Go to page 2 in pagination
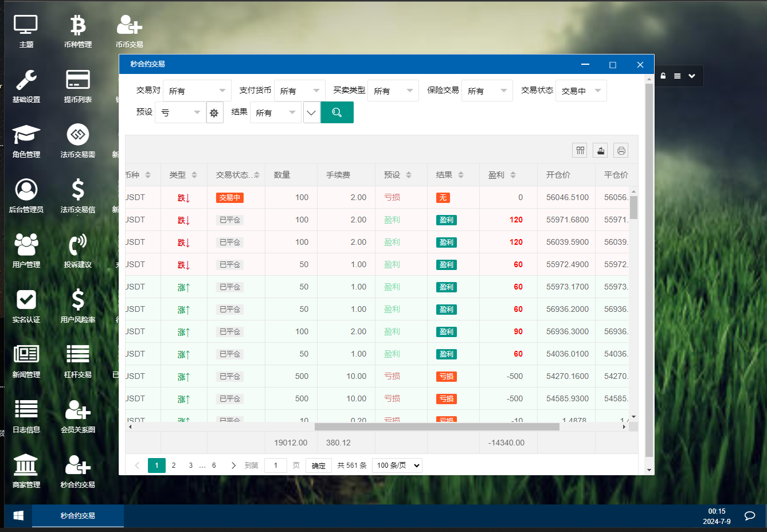The image size is (767, 532). coord(174,465)
